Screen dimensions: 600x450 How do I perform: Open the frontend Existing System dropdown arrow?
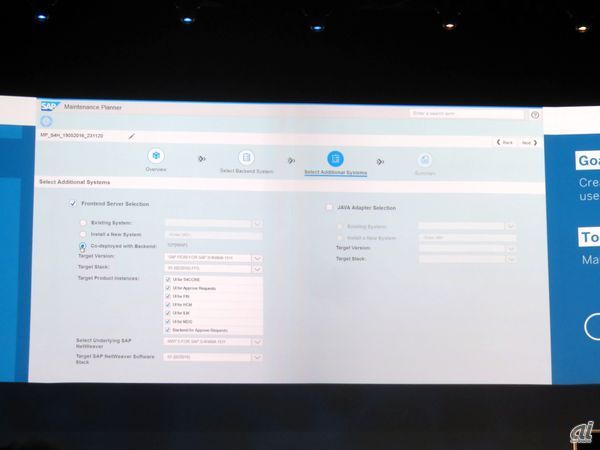pyautogui.click(x=257, y=223)
